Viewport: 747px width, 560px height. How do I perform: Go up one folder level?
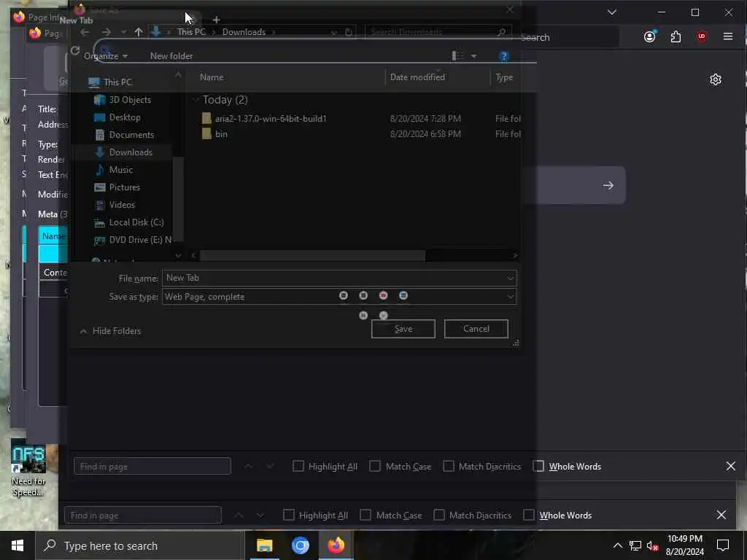click(x=138, y=32)
